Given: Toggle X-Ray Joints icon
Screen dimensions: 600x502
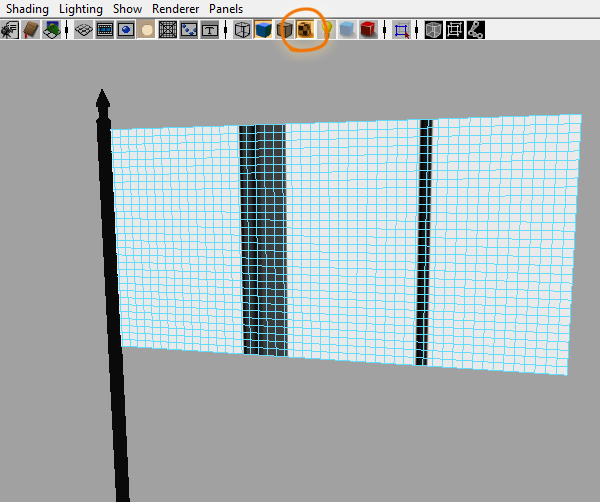Looking at the screenshot, I should (476, 30).
